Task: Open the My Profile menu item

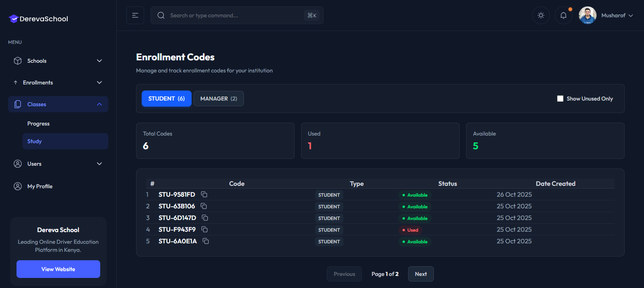Action: (58, 186)
